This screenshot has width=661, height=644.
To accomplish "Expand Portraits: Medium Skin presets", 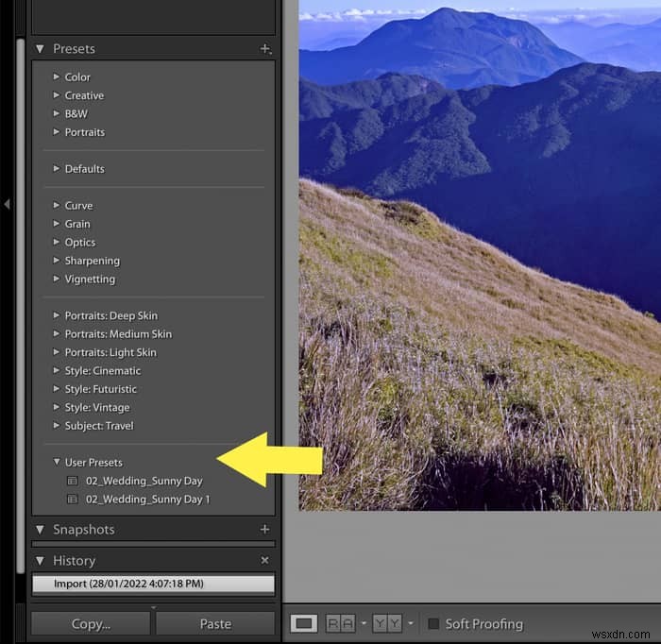I will click(56, 333).
